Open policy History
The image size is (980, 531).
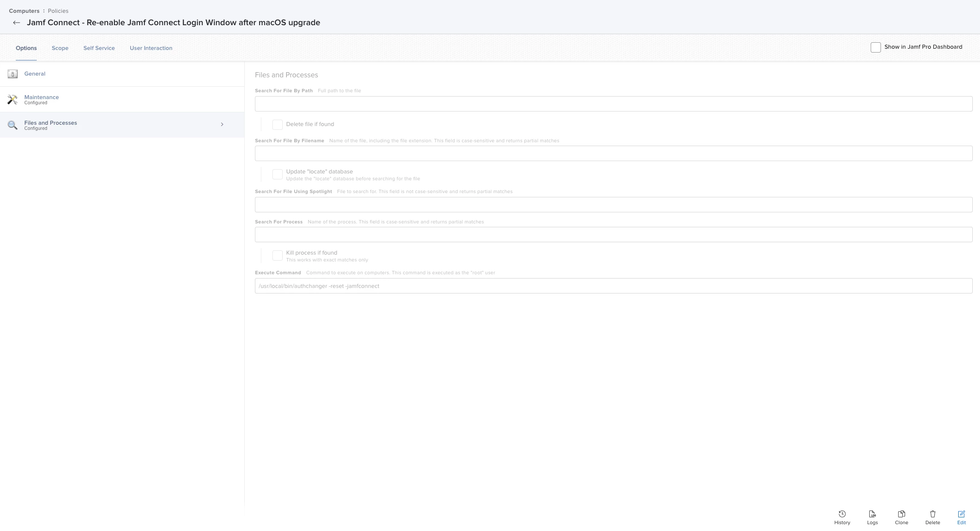coord(842,517)
